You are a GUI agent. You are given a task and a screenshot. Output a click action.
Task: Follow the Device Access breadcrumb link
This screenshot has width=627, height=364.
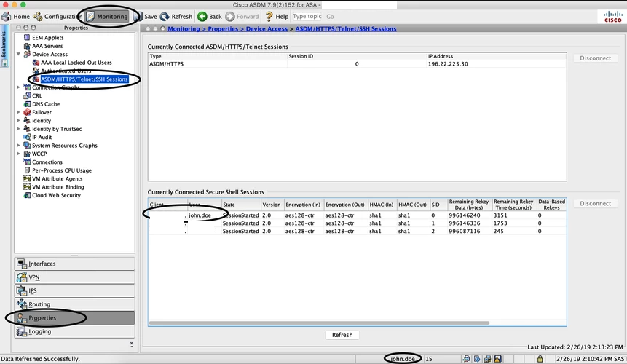tap(267, 29)
